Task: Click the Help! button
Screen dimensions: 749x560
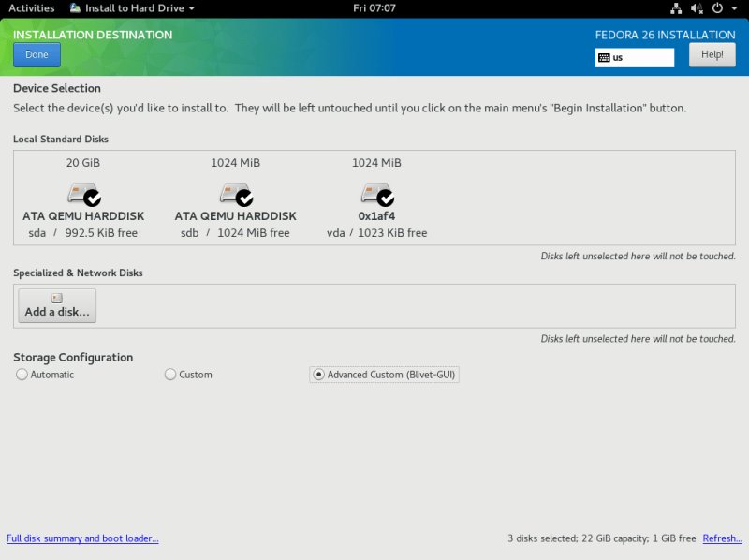Action: coord(712,53)
